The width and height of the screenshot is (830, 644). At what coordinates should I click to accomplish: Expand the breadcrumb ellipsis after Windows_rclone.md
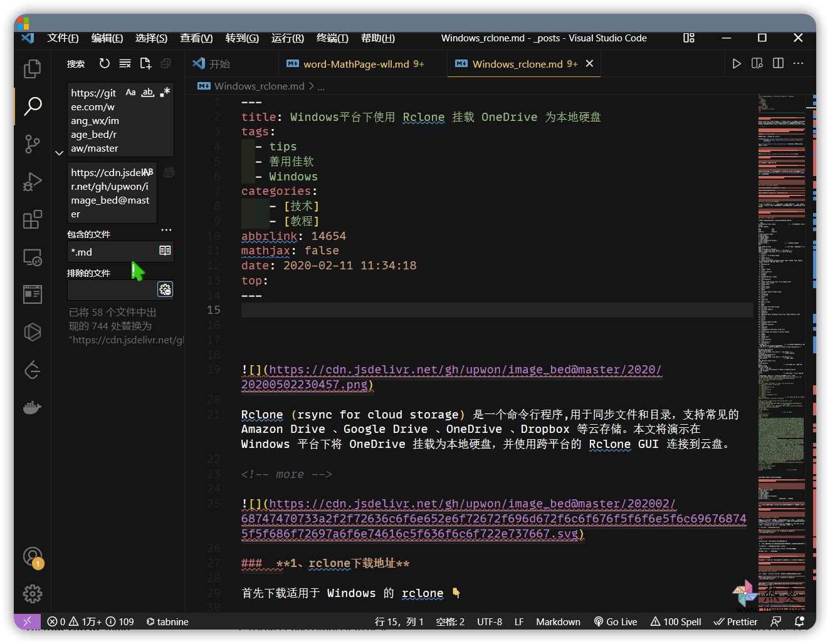click(321, 86)
